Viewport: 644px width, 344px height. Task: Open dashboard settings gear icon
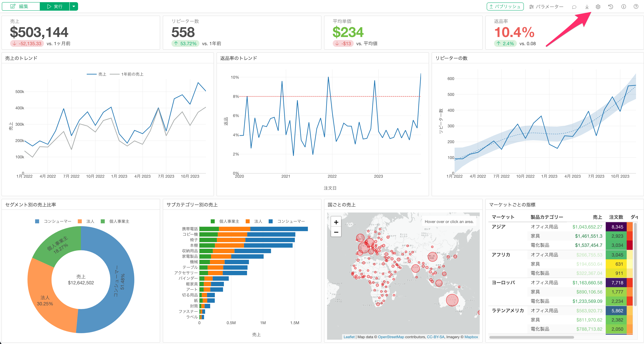tap(598, 7)
